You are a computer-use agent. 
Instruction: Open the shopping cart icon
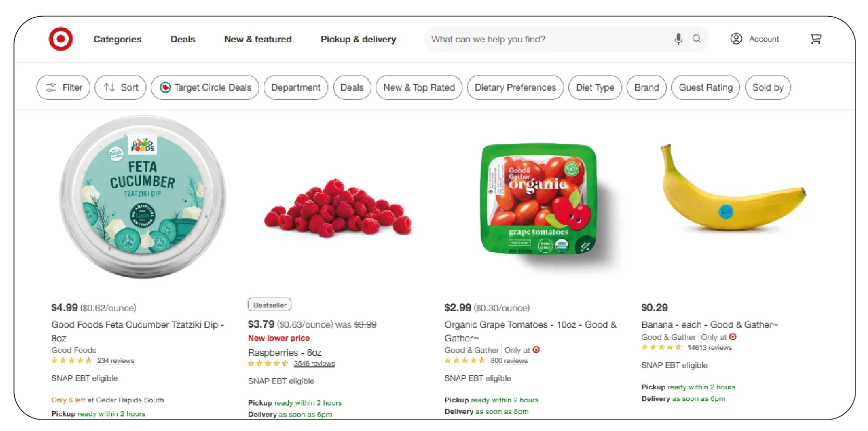tap(816, 39)
